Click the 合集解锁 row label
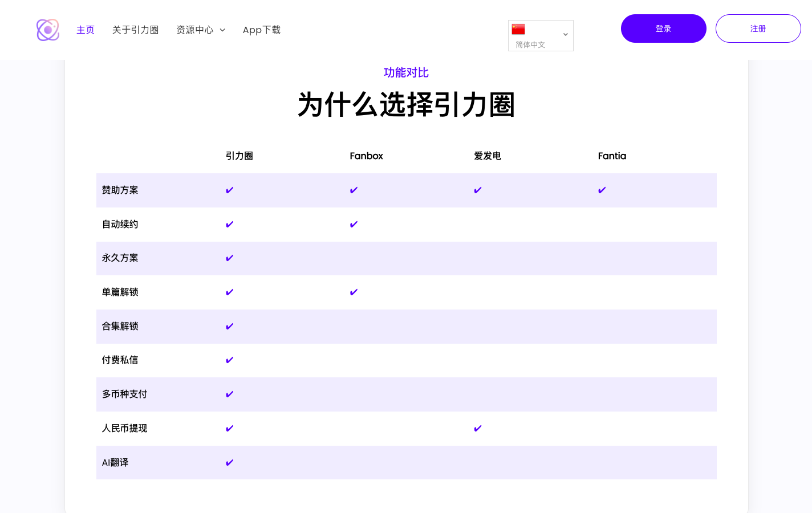 (x=120, y=326)
